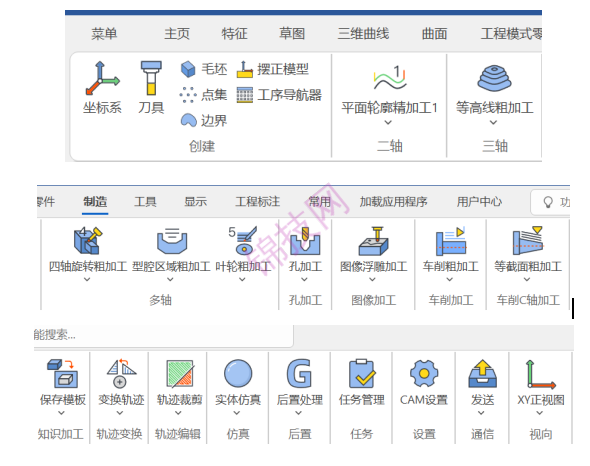This screenshot has height=466, width=590.
Task: Select the XY正视图 view icon
Action: coord(541,375)
